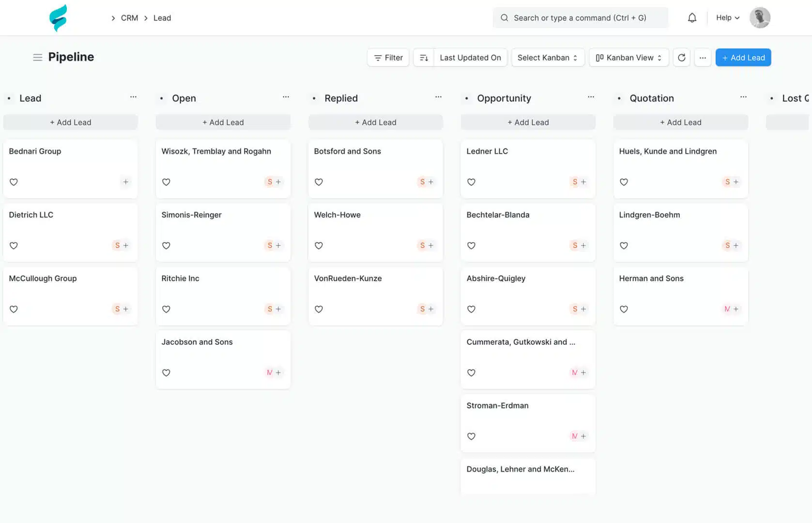Viewport: 812px width, 523px height.
Task: Click the blue Add Lead button
Action: click(x=743, y=58)
